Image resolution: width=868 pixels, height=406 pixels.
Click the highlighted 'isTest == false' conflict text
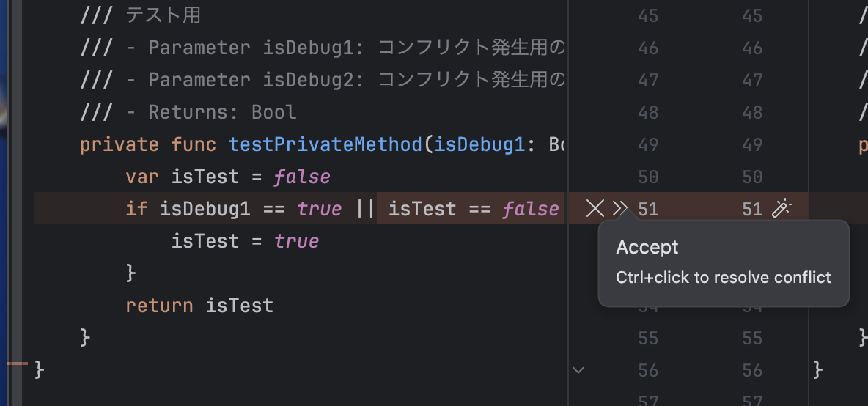[473, 209]
